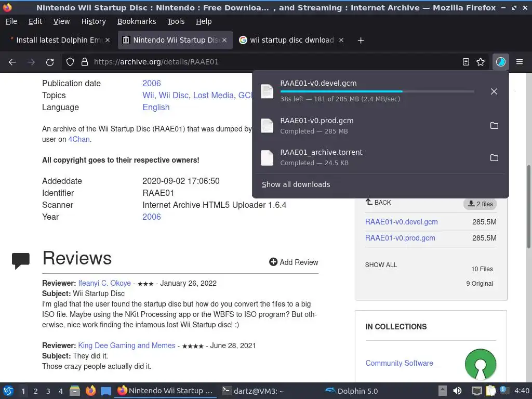Click Show all downloads
The image size is (532, 399).
[296, 184]
